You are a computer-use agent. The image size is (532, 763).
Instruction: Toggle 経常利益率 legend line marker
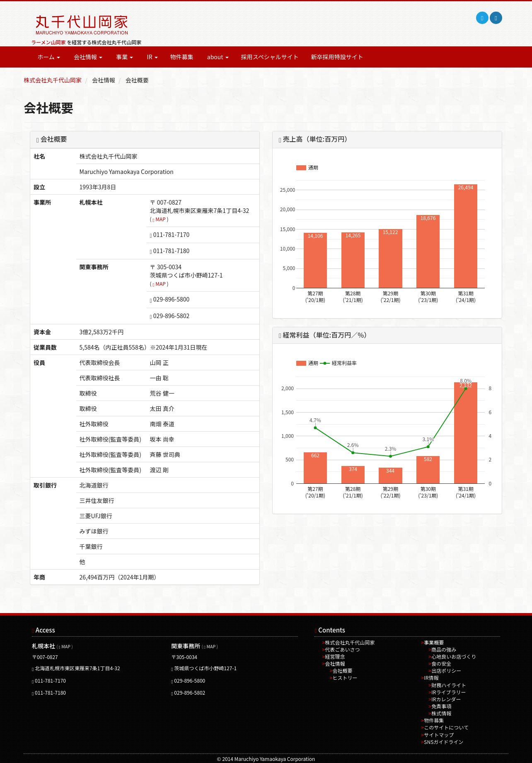click(325, 363)
